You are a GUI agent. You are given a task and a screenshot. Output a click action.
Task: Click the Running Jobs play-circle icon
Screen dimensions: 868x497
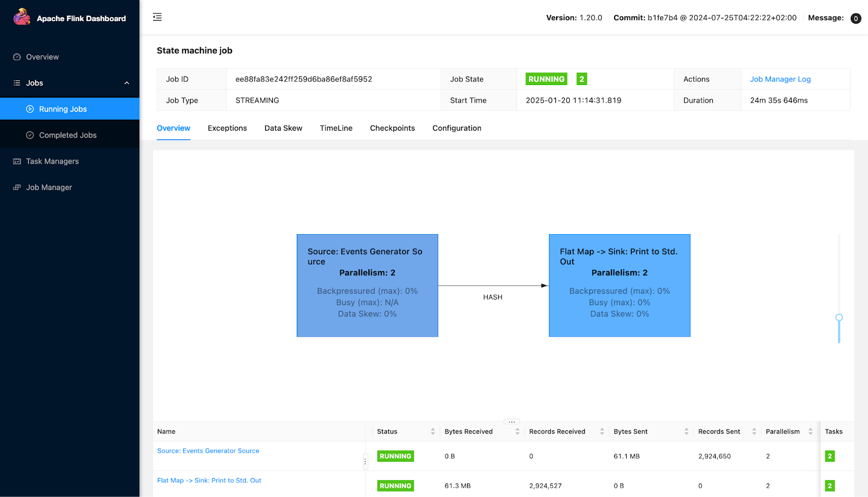(30, 109)
